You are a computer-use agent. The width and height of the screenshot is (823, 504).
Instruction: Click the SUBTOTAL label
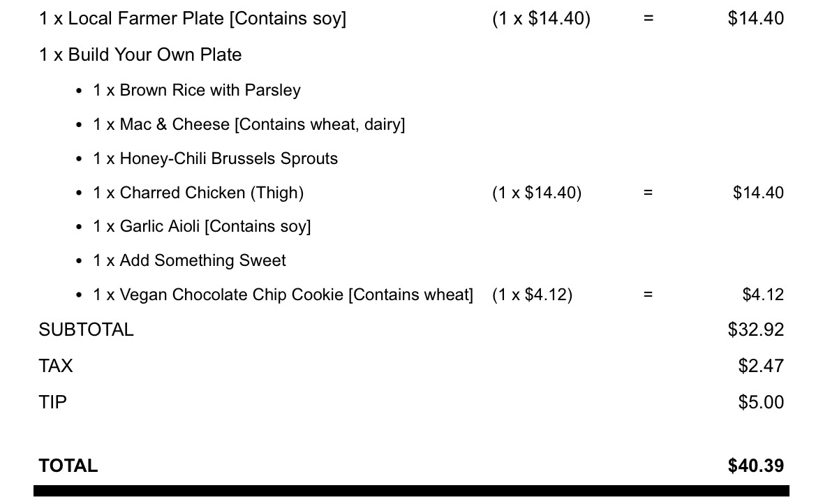click(x=86, y=330)
